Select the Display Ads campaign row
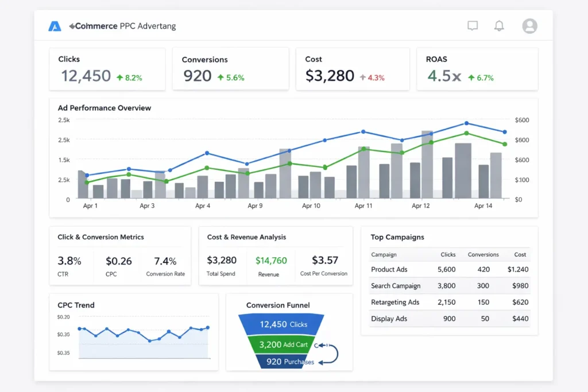The width and height of the screenshot is (588, 392). pyautogui.click(x=449, y=319)
